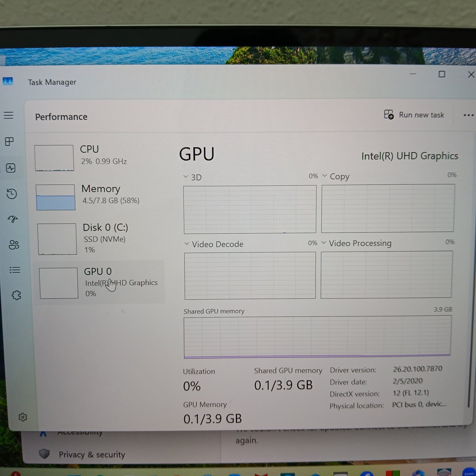Image resolution: width=476 pixels, height=476 pixels.
Task: Open the Startup apps sidebar icon
Action: 13,219
